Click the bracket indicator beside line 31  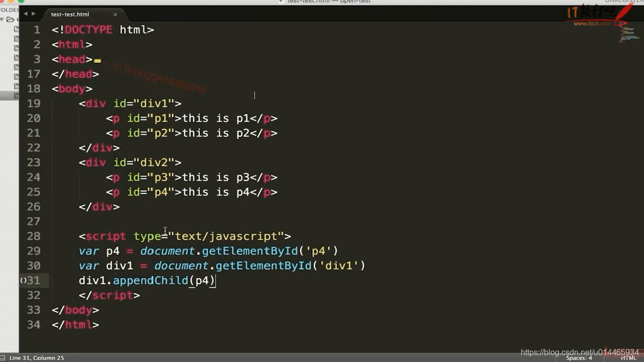[x=23, y=281]
